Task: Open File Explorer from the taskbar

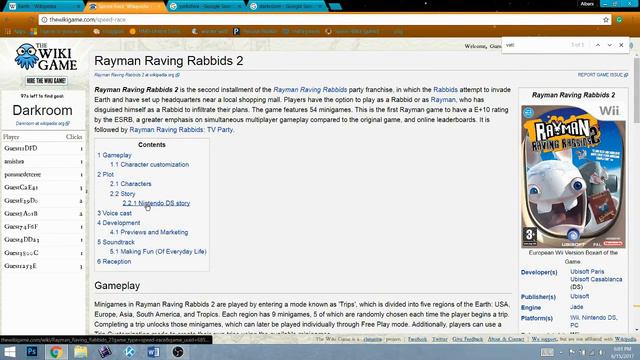Action: coord(80,351)
